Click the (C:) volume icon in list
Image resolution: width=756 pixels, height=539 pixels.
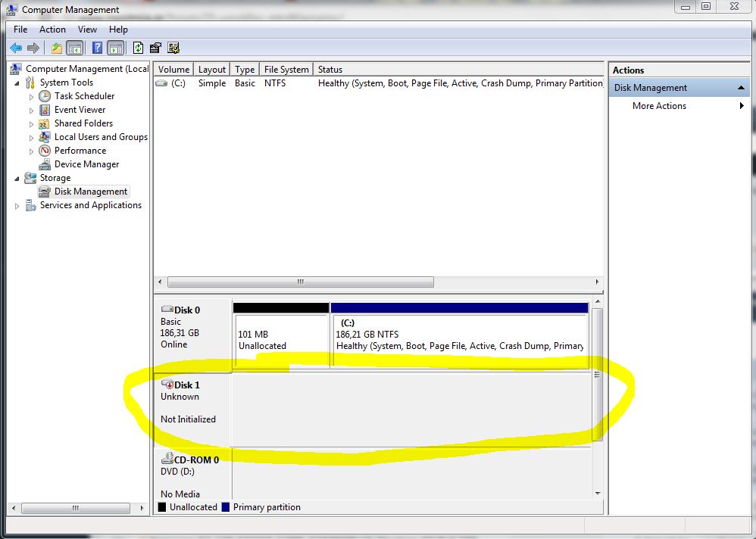click(x=161, y=83)
